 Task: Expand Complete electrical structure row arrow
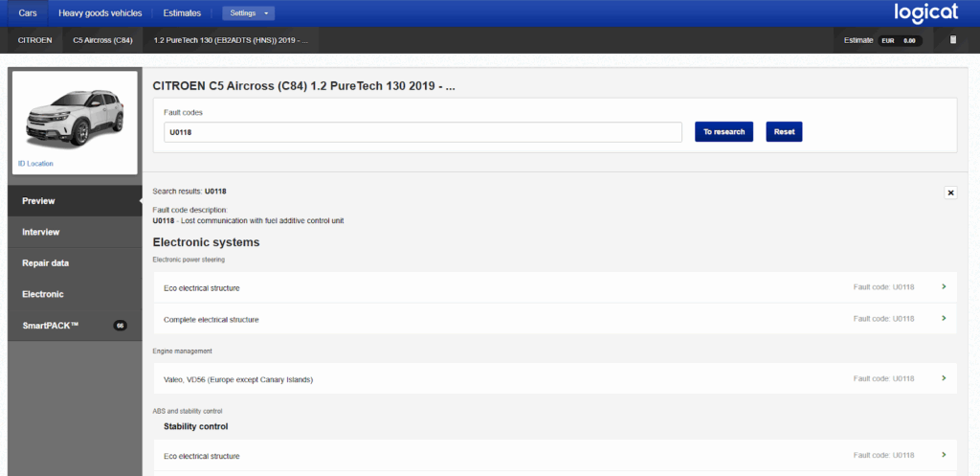pos(944,318)
